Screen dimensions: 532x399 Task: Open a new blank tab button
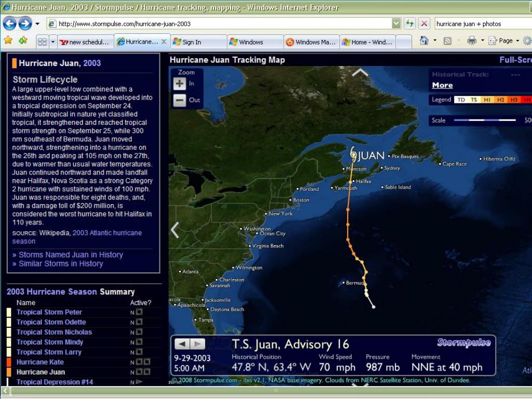point(404,42)
